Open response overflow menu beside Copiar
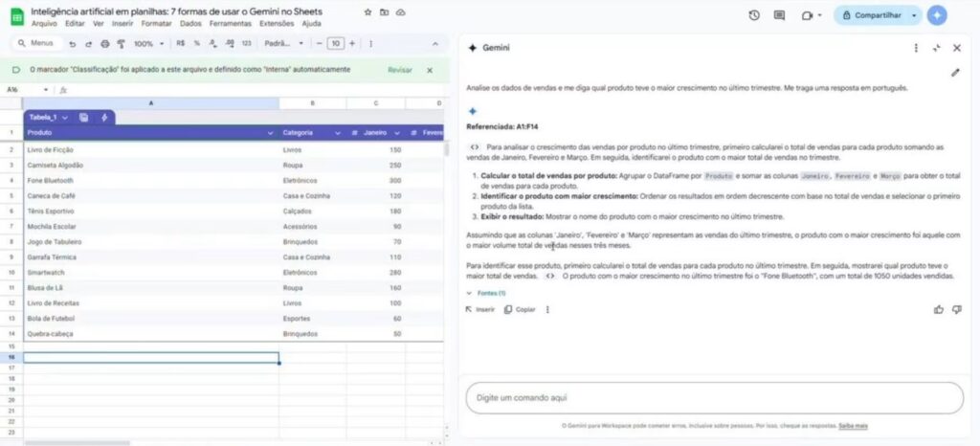Screen dimensions: 980x446 (547, 309)
